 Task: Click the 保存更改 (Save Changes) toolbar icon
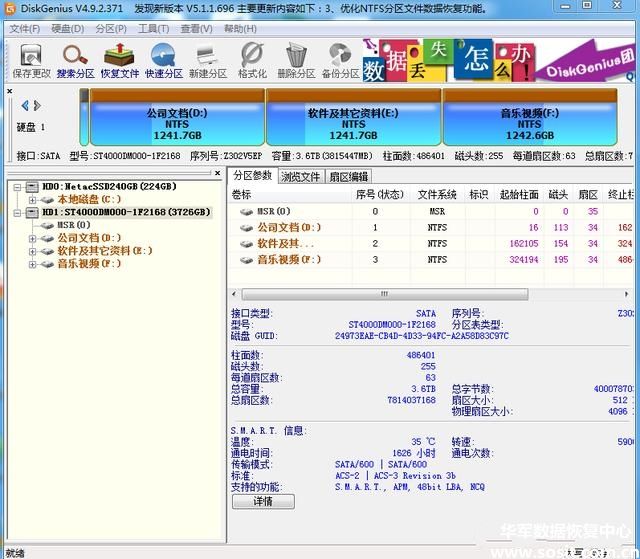point(31,59)
